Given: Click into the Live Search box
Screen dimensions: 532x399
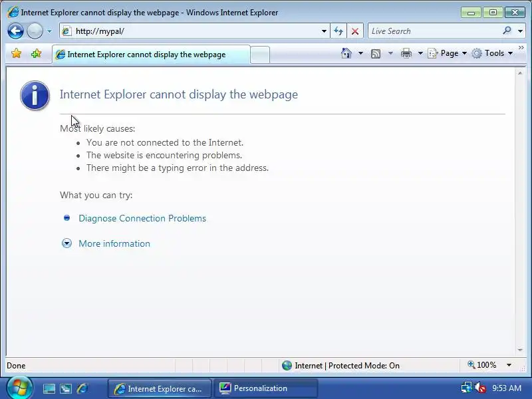Looking at the screenshot, I should (434, 31).
